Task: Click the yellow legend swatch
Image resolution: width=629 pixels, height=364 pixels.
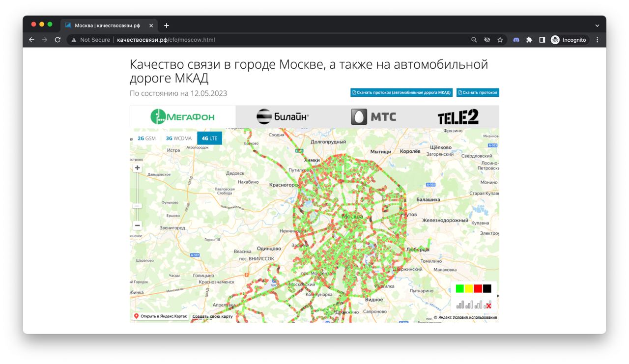Action: pyautogui.click(x=469, y=289)
